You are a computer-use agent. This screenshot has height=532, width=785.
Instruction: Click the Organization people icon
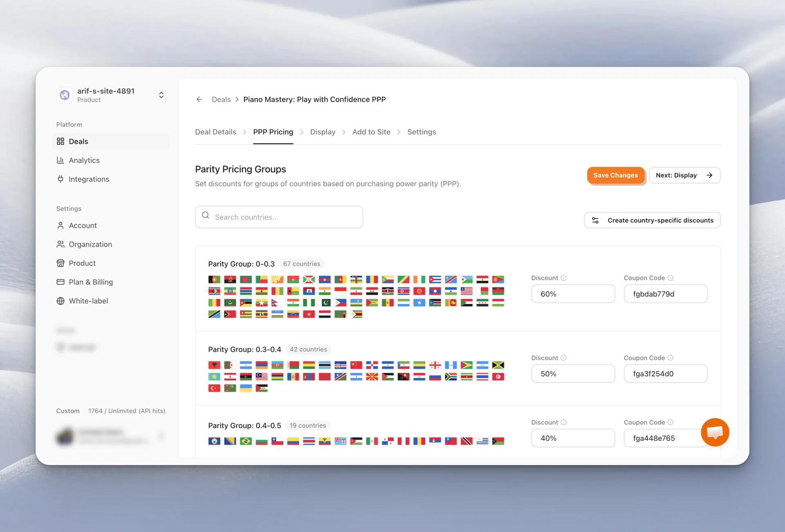(61, 244)
